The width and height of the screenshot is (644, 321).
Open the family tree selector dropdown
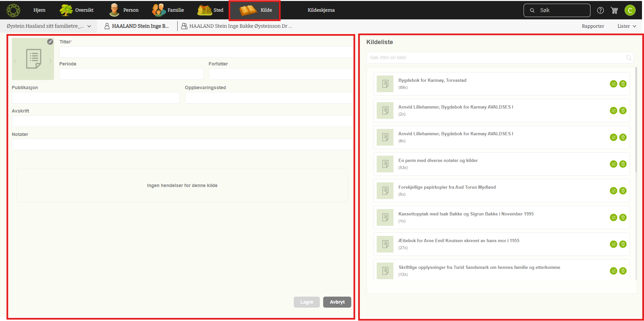point(49,26)
